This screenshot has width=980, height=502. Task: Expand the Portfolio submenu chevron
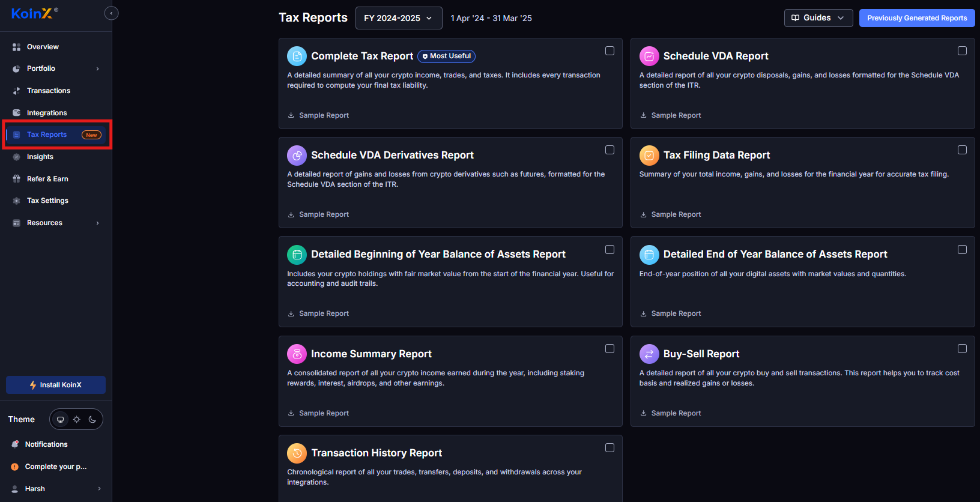[x=98, y=68]
